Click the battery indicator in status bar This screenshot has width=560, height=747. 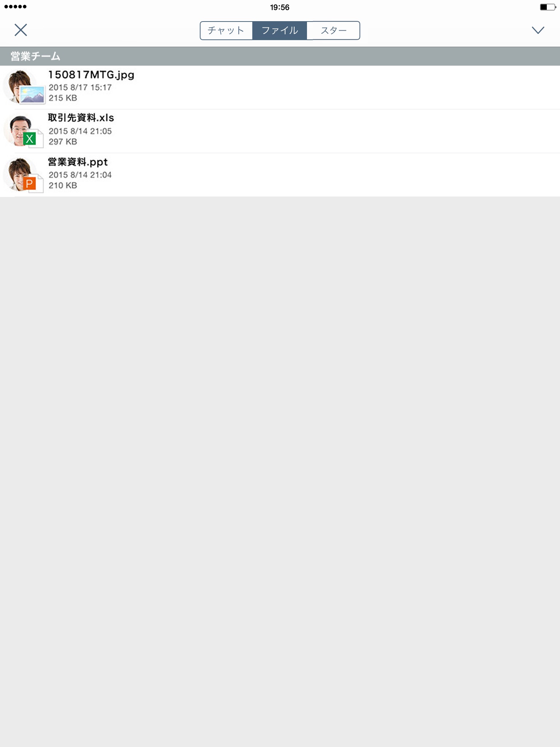click(548, 7)
